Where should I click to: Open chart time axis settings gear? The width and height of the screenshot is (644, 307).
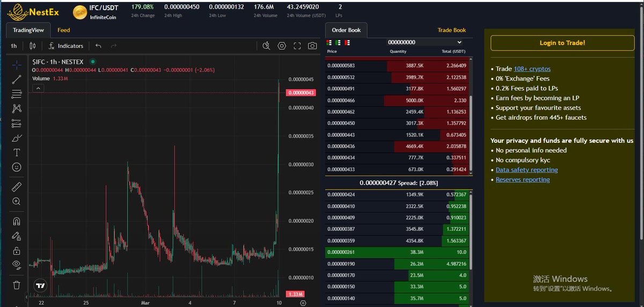tap(302, 303)
